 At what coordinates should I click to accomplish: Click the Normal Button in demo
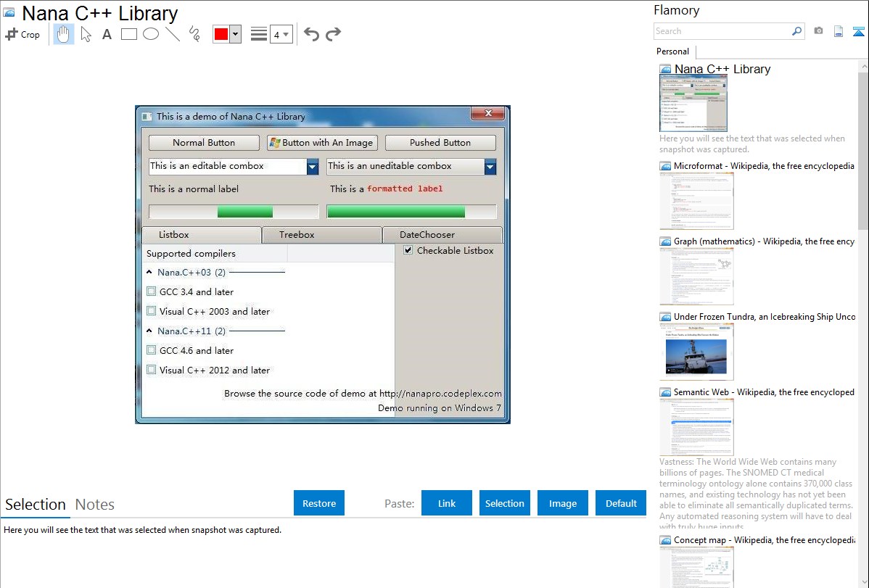point(204,143)
